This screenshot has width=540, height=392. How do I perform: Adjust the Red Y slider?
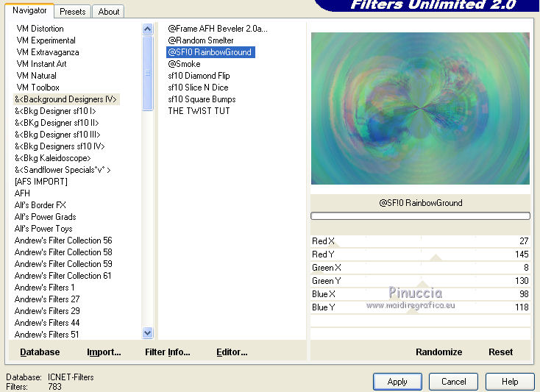tap(420, 254)
